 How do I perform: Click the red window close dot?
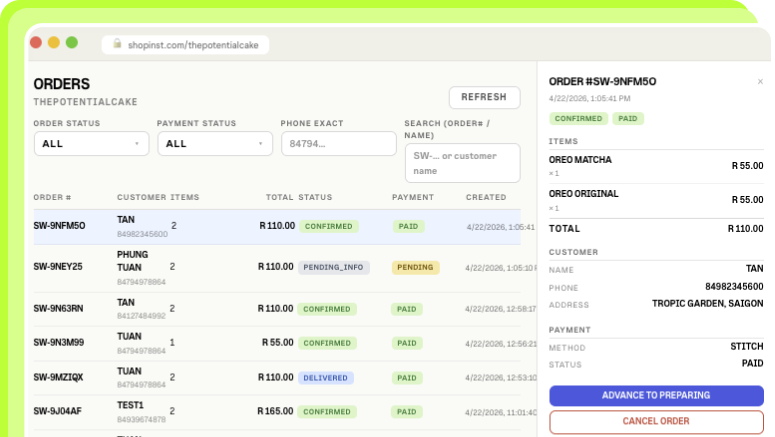pyautogui.click(x=36, y=43)
